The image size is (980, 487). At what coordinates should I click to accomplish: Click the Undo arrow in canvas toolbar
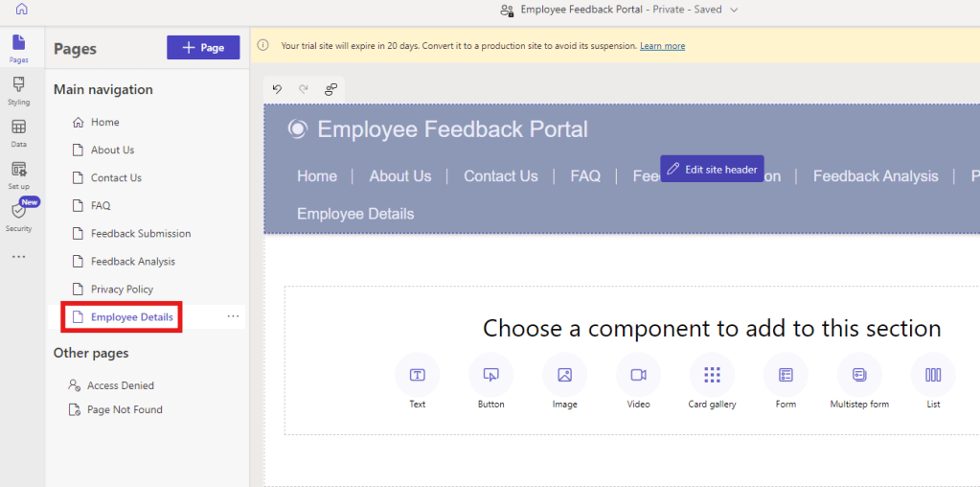(x=277, y=89)
